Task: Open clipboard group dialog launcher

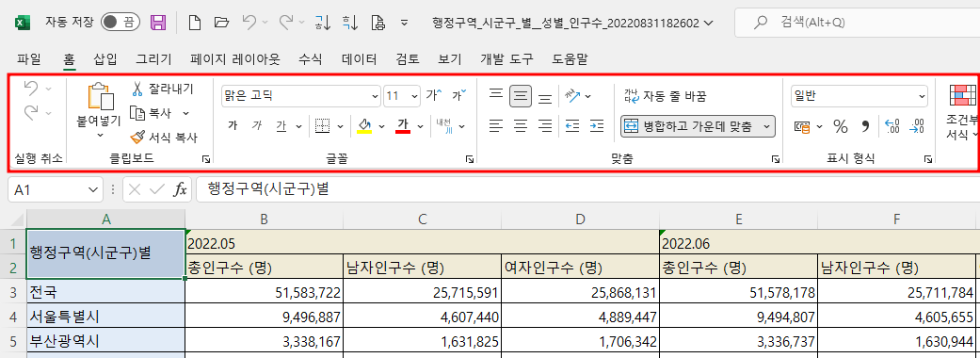Action: coord(206,159)
